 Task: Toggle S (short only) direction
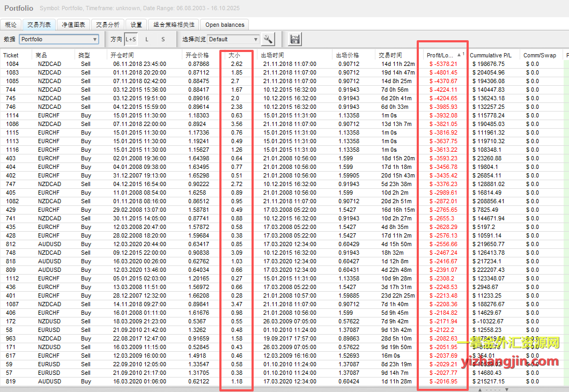163,39
